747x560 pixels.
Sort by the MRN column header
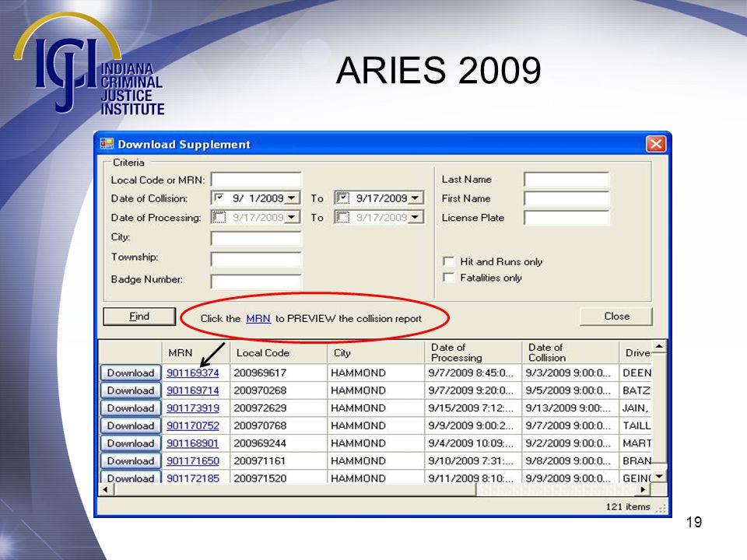click(196, 352)
